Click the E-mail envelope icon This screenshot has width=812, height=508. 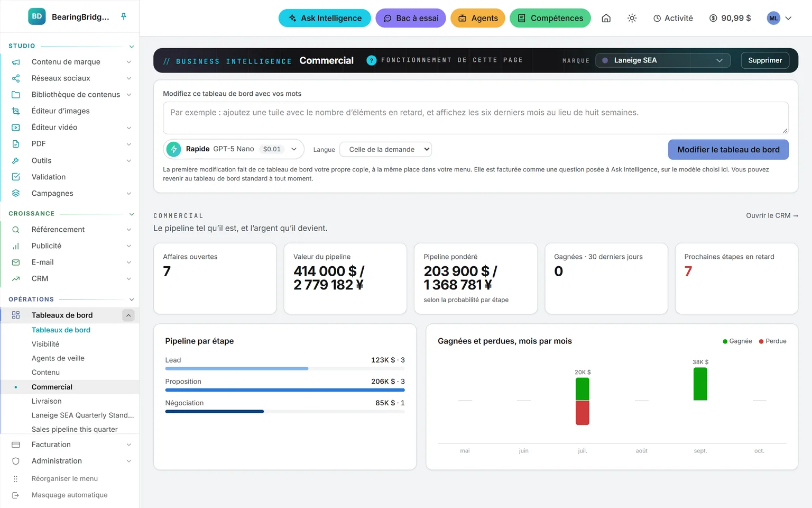16,262
